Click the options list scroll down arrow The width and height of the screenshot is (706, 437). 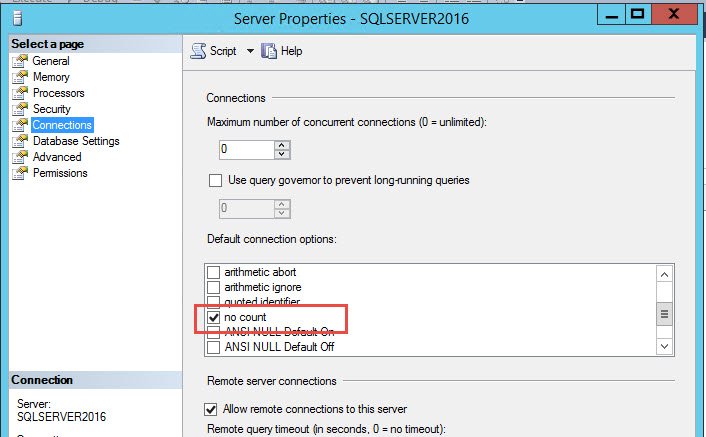(x=665, y=346)
